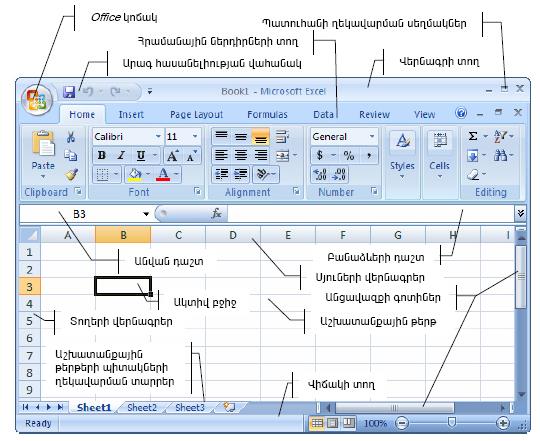Viewport: 540px width, 441px height.
Task: Undo the last action
Action: (88, 92)
